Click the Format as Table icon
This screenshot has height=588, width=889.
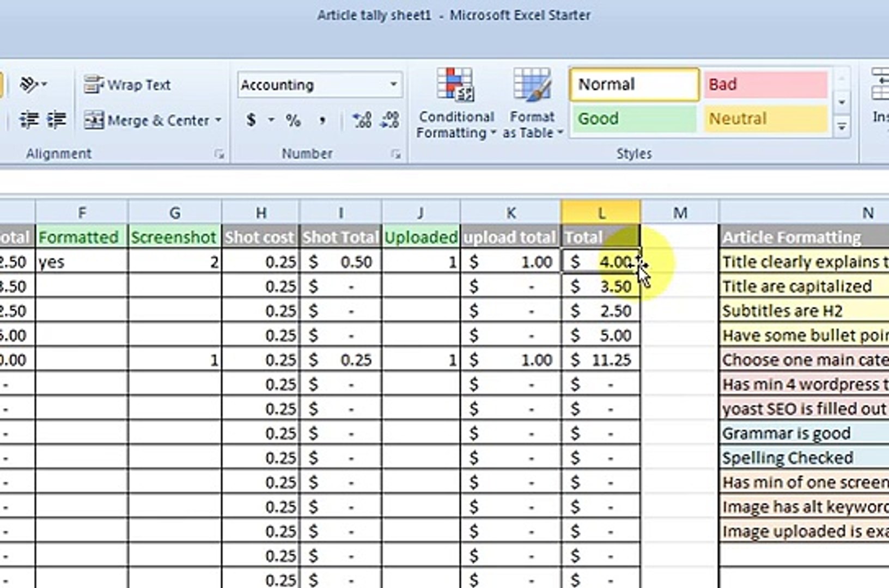pyautogui.click(x=531, y=103)
